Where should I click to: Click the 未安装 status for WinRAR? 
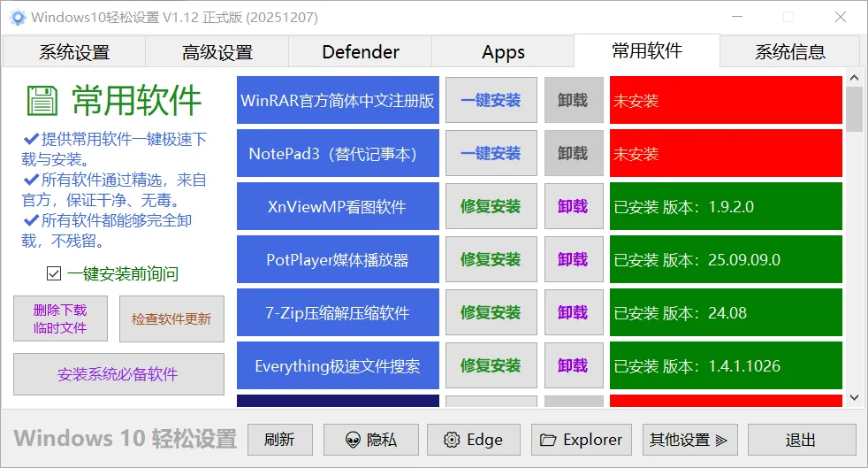(726, 100)
